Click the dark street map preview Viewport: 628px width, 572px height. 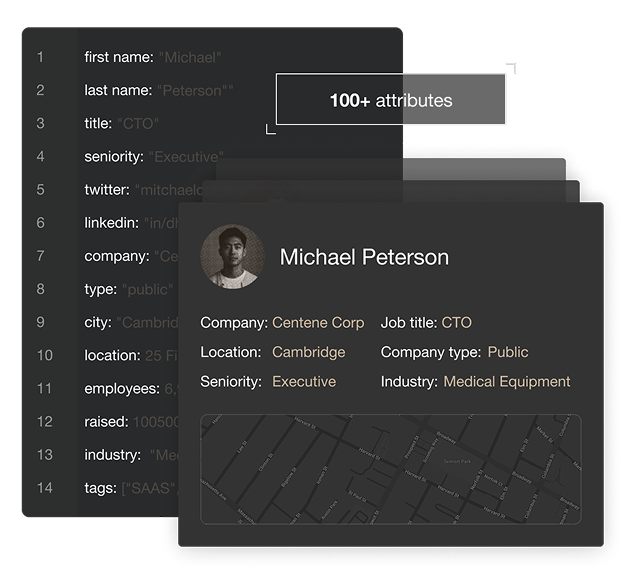(390, 468)
